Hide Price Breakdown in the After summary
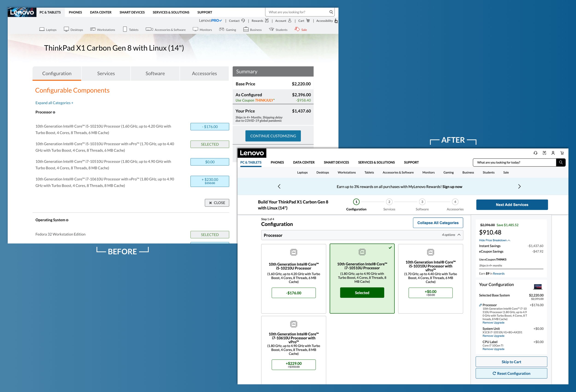 click(x=494, y=240)
